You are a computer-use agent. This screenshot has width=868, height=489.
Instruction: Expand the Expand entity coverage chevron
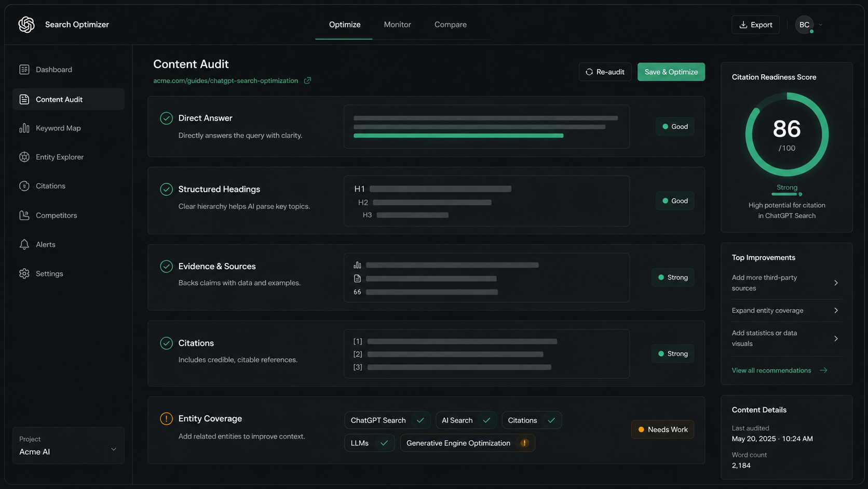(836, 311)
